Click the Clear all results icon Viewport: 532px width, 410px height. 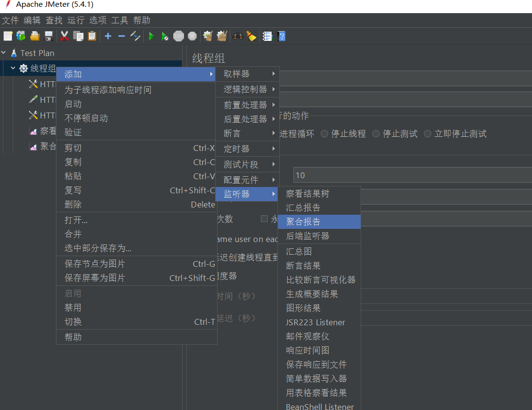(x=222, y=36)
